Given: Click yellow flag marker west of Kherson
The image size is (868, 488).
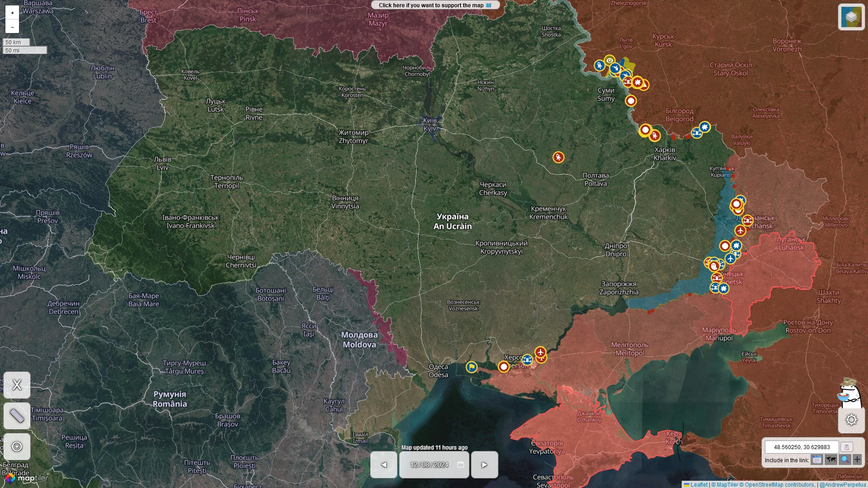Looking at the screenshot, I should coord(471,367).
